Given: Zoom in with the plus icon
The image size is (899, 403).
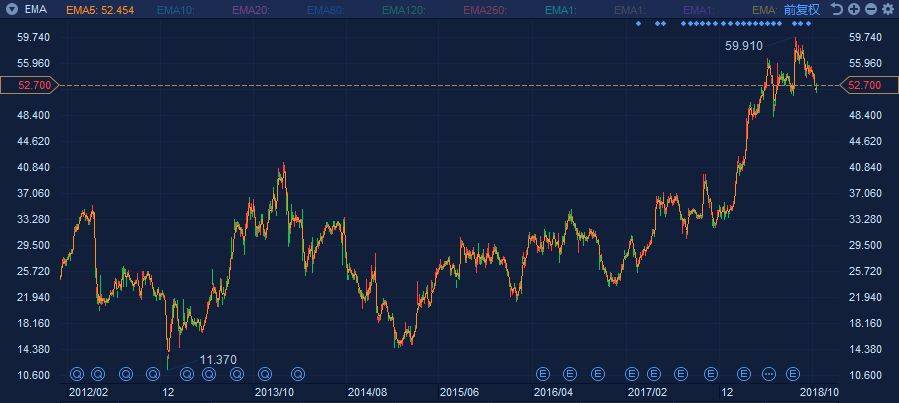Looking at the screenshot, I should tap(853, 9).
